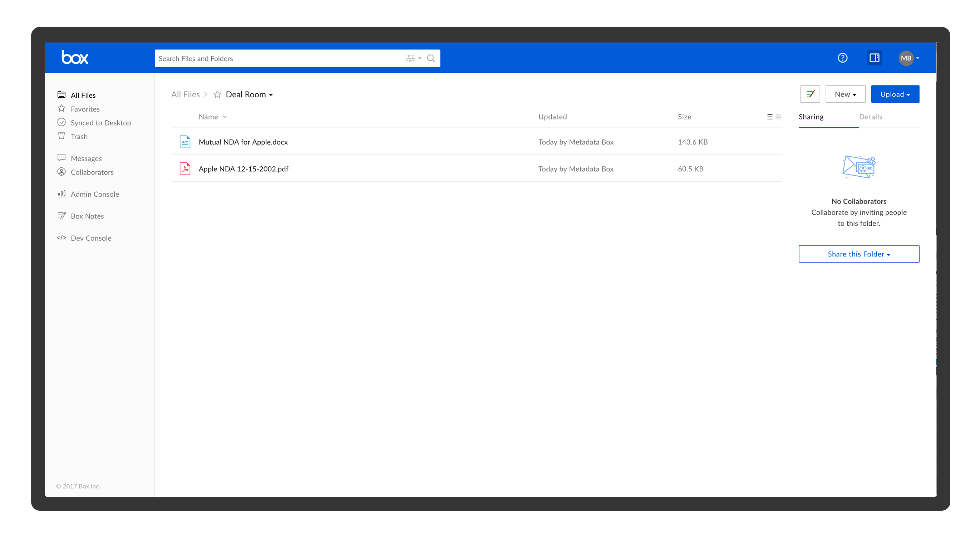The width and height of the screenshot is (980, 539).
Task: Switch to list view of files
Action: pyautogui.click(x=769, y=117)
